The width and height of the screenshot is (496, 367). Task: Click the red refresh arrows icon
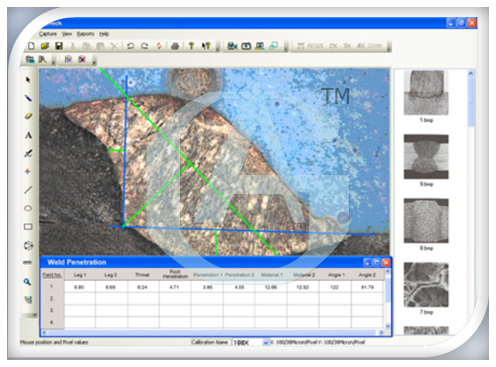(159, 46)
